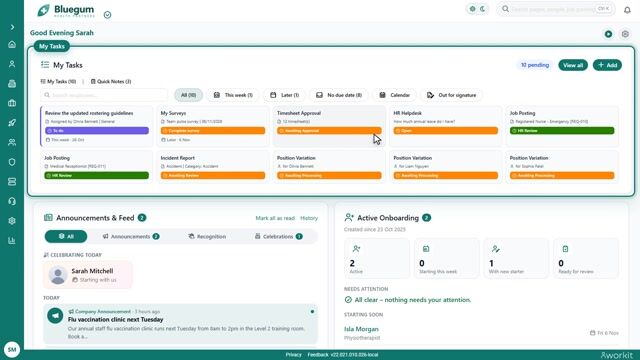
Task: Switch to Quick Notes (3) tab
Action: pos(111,82)
